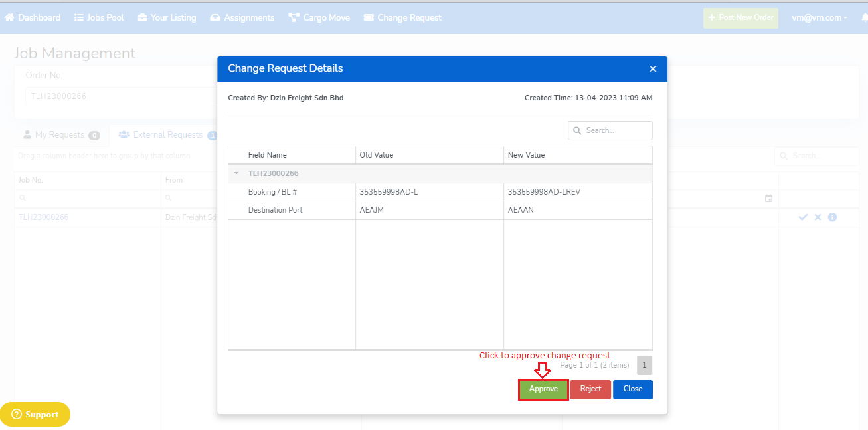
Task: Click the approve checkmark icon in TLH23000266 row
Action: click(x=803, y=217)
